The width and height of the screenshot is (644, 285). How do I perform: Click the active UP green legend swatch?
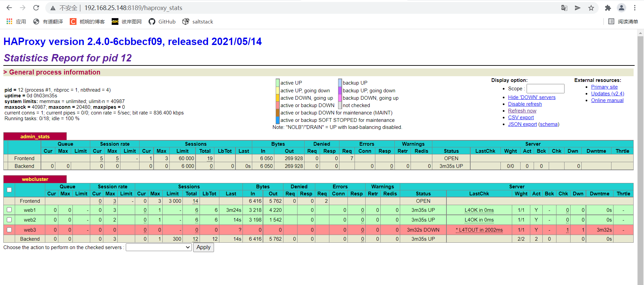(x=278, y=83)
